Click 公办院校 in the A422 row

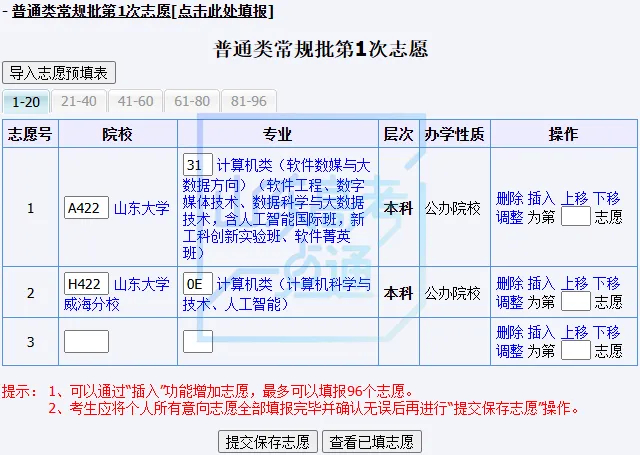click(x=453, y=208)
